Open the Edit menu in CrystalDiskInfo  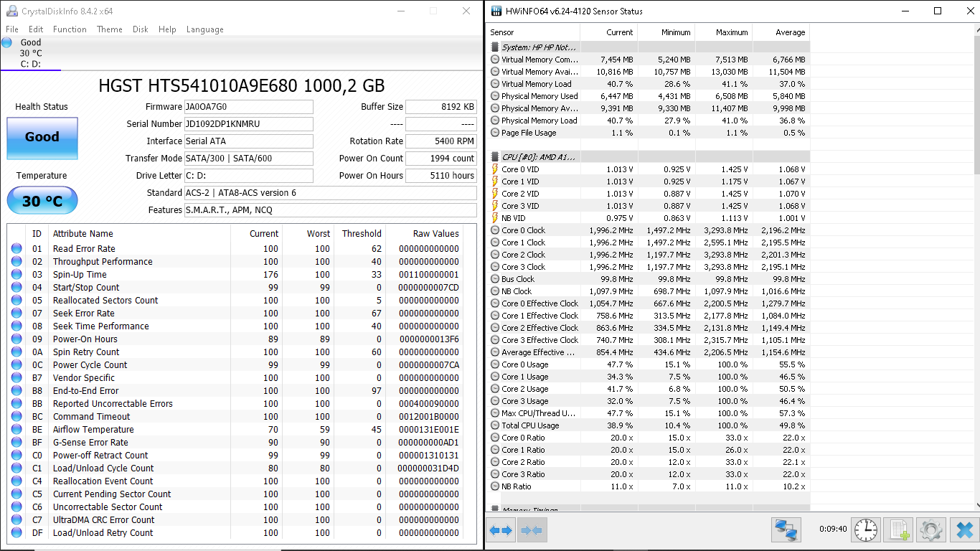[x=36, y=29]
